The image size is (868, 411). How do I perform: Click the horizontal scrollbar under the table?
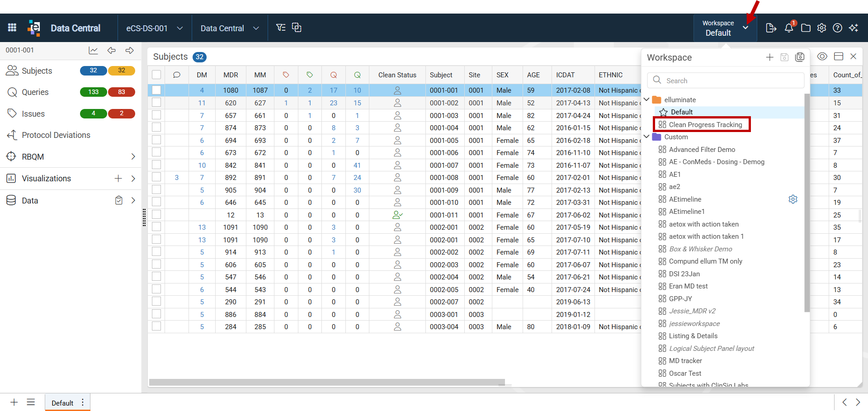click(327, 382)
